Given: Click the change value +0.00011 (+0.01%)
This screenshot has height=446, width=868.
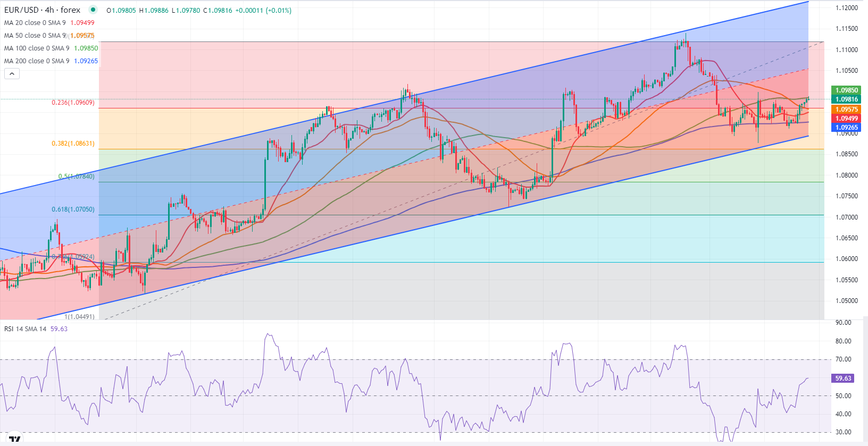Looking at the screenshot, I should click(x=263, y=10).
